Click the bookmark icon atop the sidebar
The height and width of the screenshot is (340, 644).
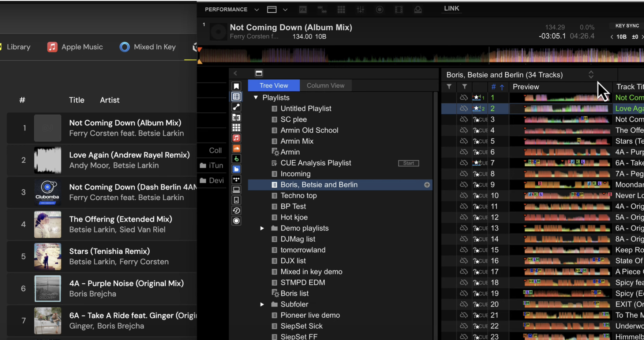(x=236, y=86)
